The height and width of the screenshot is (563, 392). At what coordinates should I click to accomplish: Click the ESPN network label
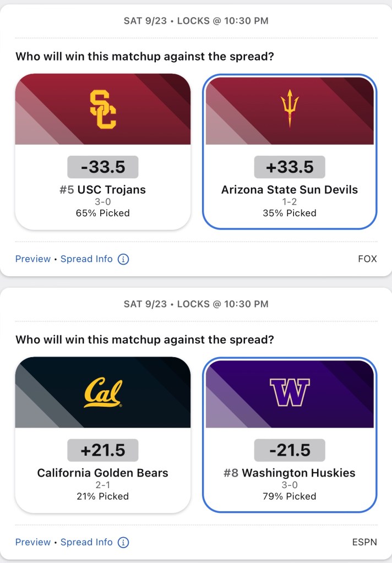coord(364,542)
